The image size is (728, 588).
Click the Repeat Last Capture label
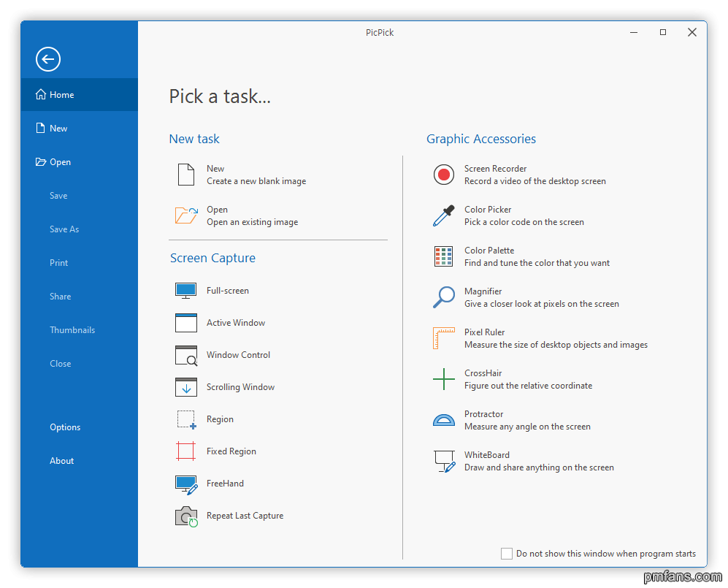pos(245,516)
